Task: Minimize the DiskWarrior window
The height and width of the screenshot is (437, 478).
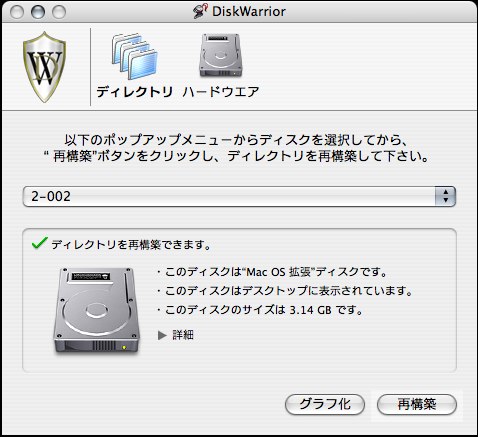Action: click(x=38, y=12)
